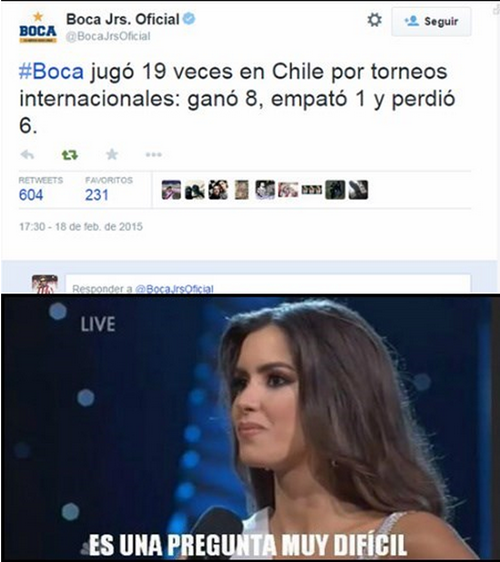Mark the tweet as favorite with the star icon
This screenshot has width=500, height=562.
click(x=112, y=154)
